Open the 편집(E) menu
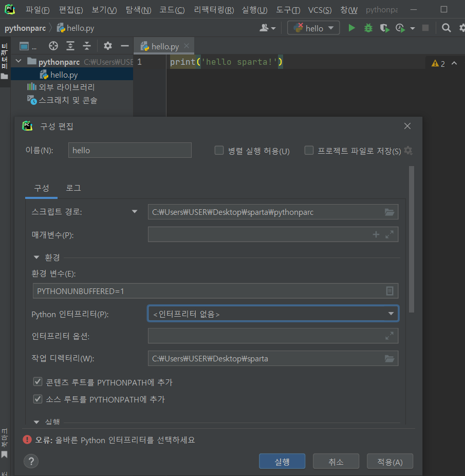Screen dimensions: 465x476 pos(71,10)
